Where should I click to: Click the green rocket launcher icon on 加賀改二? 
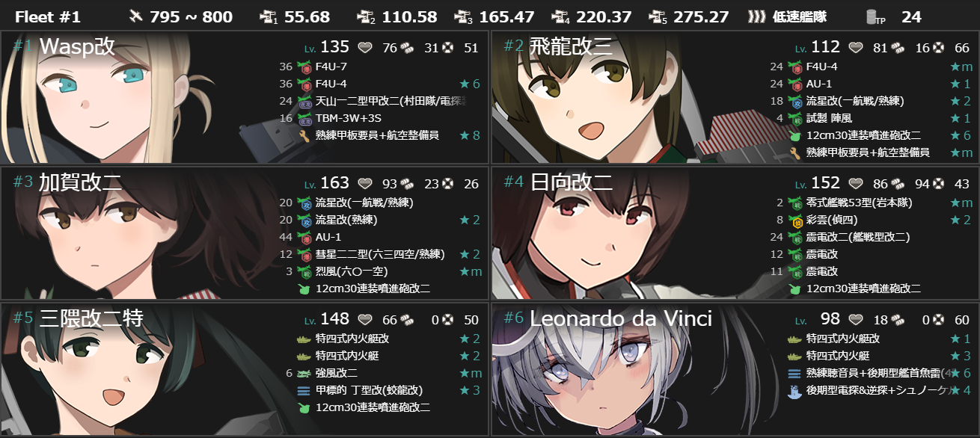(303, 289)
